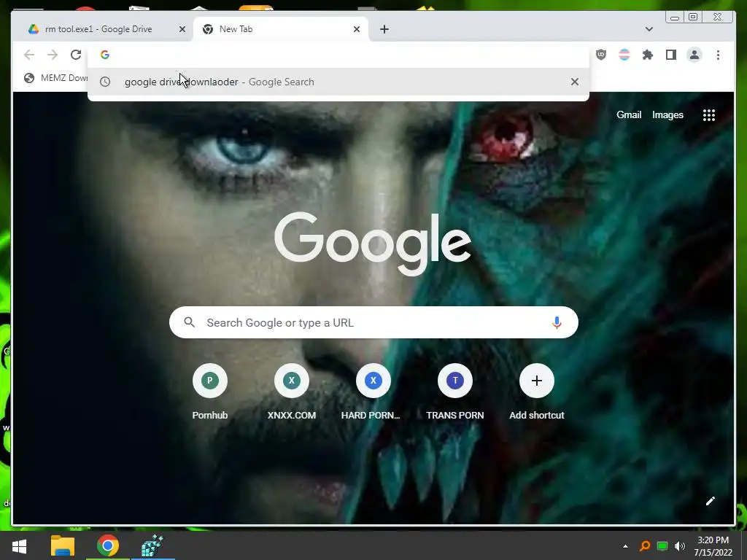Open the orange magnifier tray icon

point(645,546)
